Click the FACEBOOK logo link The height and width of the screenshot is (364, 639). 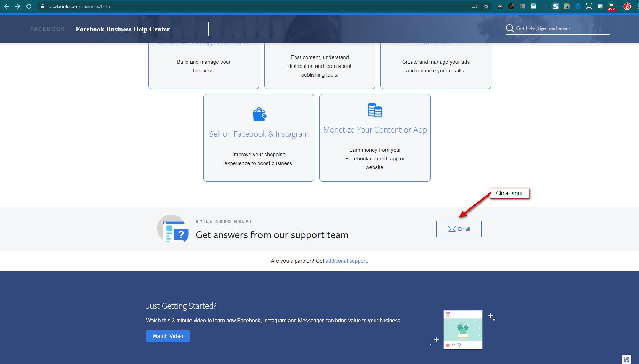click(x=48, y=29)
